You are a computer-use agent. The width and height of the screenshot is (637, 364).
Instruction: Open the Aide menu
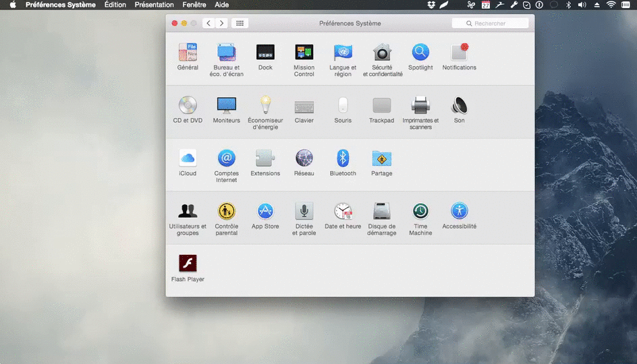point(221,5)
